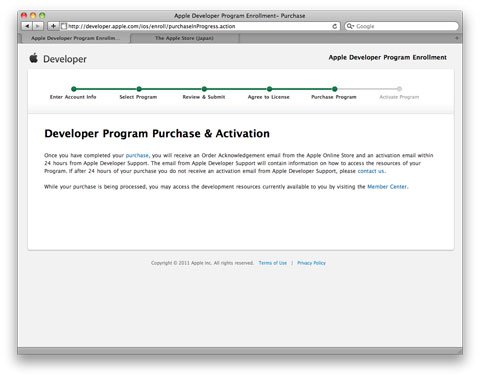480x378 pixels.
Task: Click the Agree to License step dot
Action: pos(269,89)
